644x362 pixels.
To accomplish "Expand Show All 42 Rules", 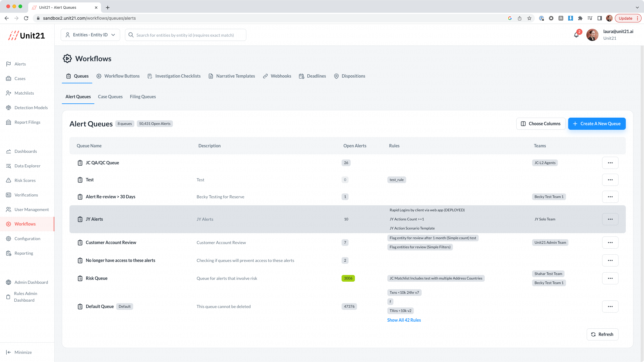I will point(404,320).
